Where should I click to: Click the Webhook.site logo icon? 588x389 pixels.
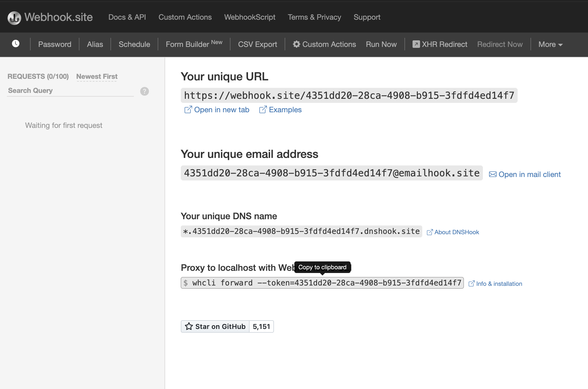[14, 18]
